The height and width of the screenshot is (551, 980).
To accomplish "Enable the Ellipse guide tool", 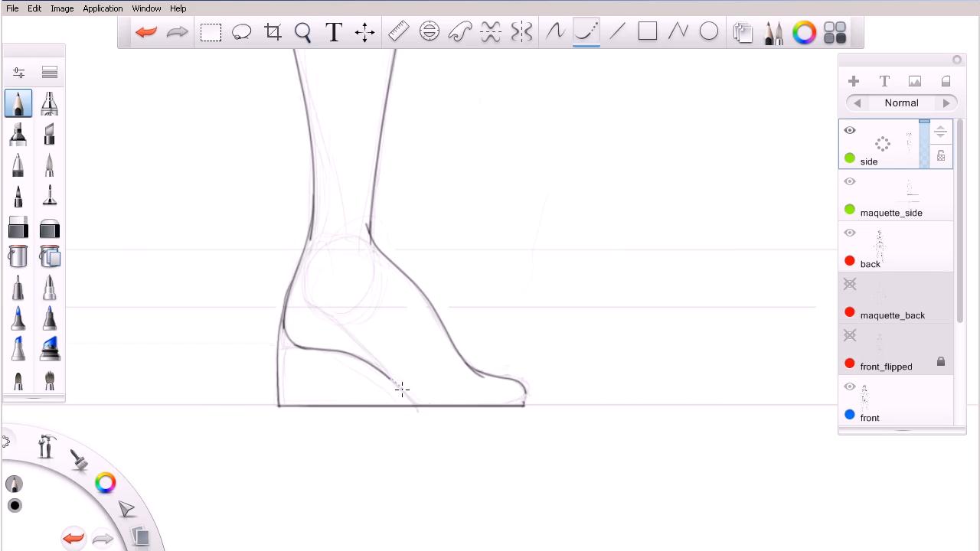I will [430, 32].
